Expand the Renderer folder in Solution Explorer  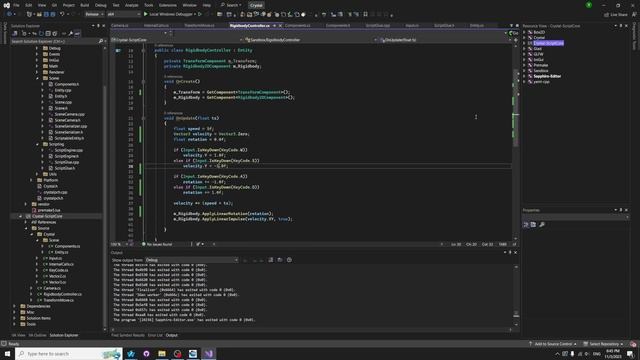pyautogui.click(x=37, y=72)
